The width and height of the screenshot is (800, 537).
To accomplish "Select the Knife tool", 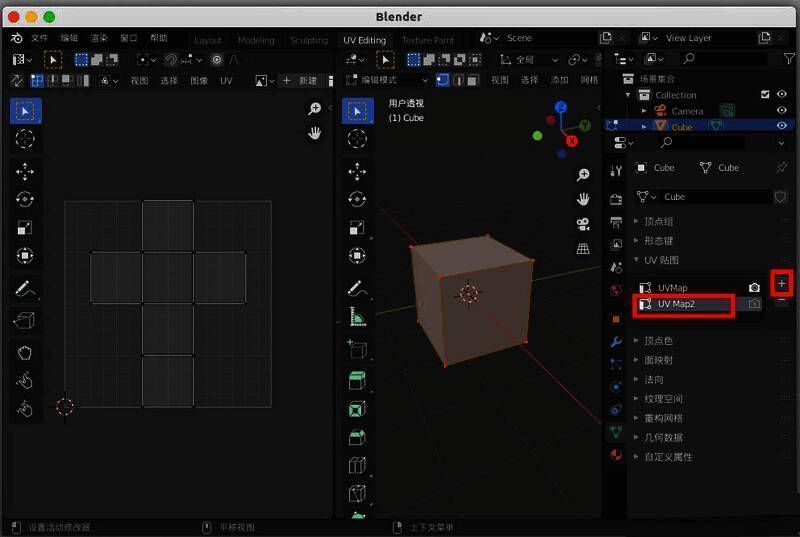I will tap(357, 493).
